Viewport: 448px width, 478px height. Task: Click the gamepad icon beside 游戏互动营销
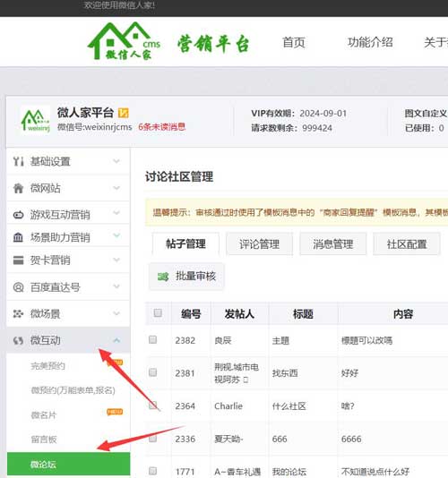(x=18, y=215)
